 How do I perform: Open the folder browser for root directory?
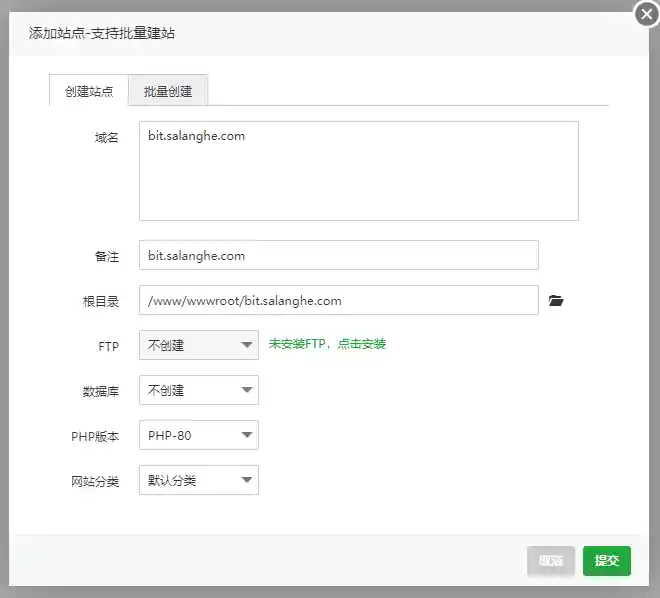coord(556,300)
